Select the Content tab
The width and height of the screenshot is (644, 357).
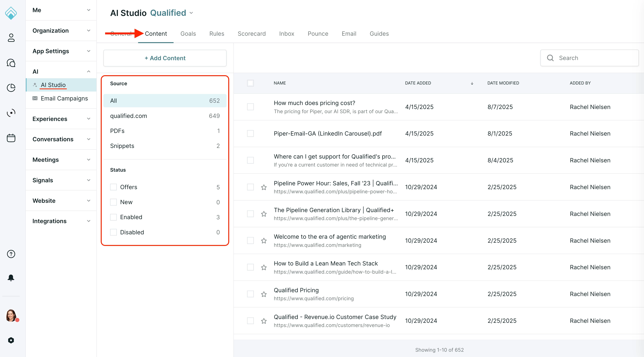(156, 34)
